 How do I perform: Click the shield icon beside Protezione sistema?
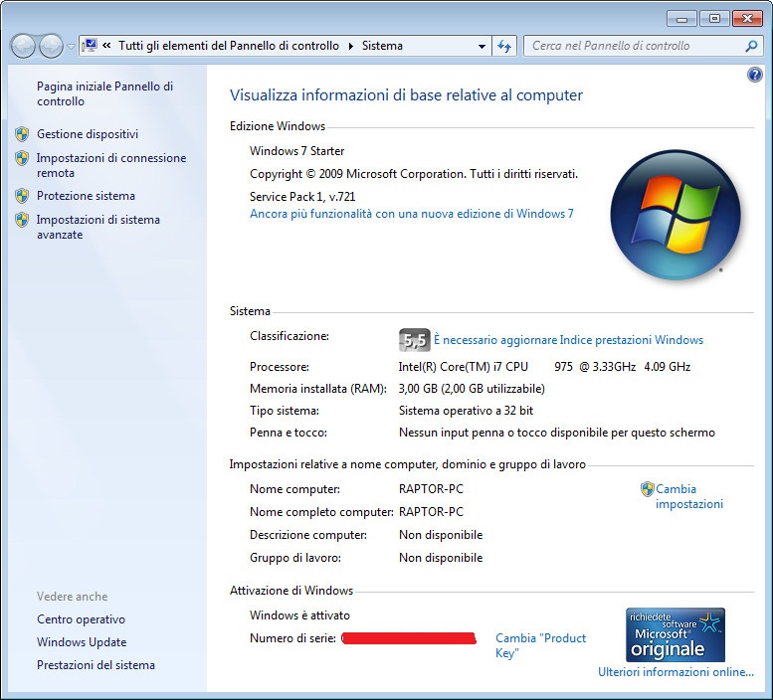tap(22, 196)
